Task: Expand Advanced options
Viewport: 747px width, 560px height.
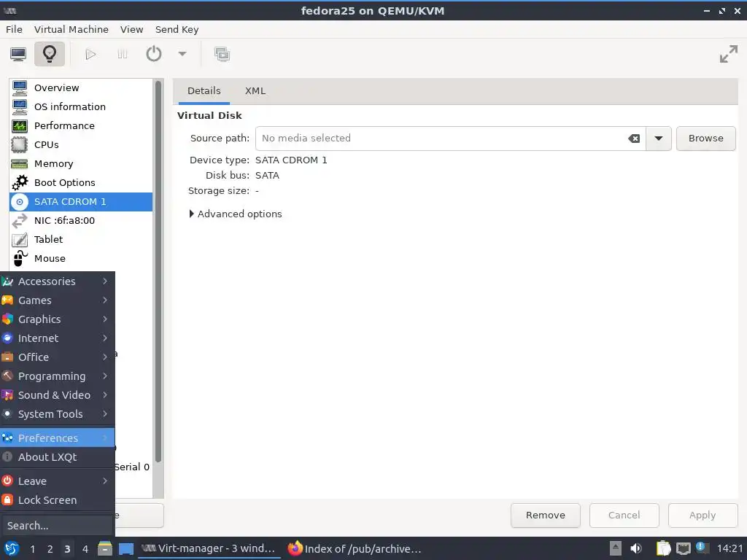Action: (x=236, y=214)
